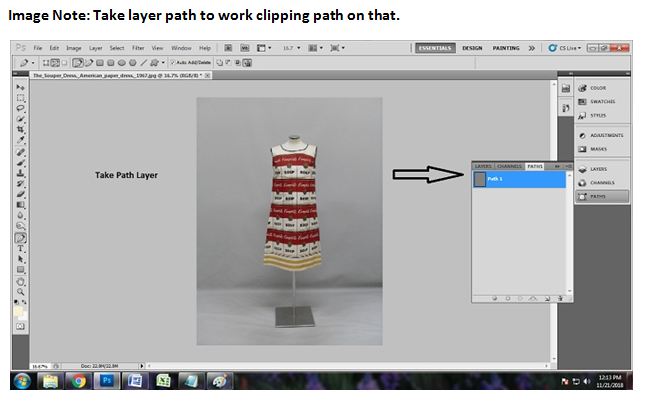Select the Brush tool

[x=20, y=162]
